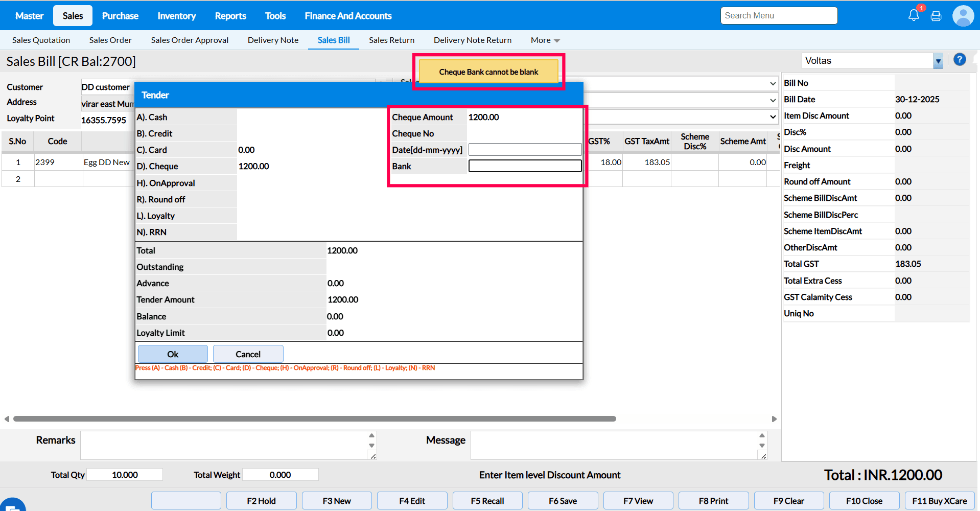This screenshot has height=511, width=980.
Task: Open the user profile avatar
Action: pyautogui.click(x=963, y=16)
